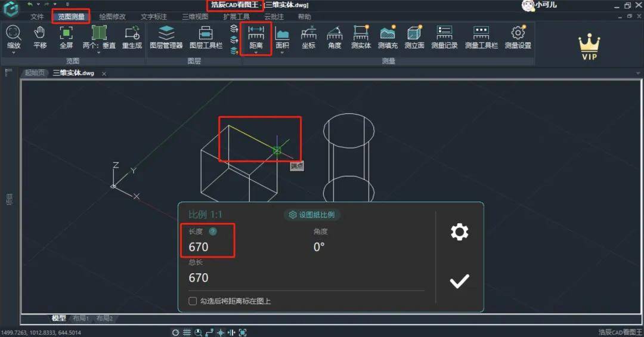Toggle grid display in status bar
644x337 pixels.
coord(187,332)
